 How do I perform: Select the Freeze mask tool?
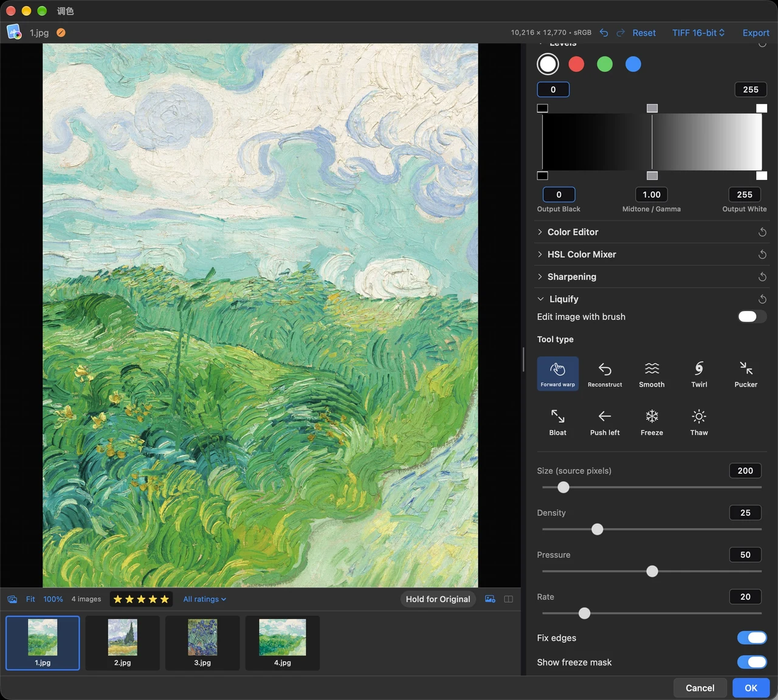652,422
